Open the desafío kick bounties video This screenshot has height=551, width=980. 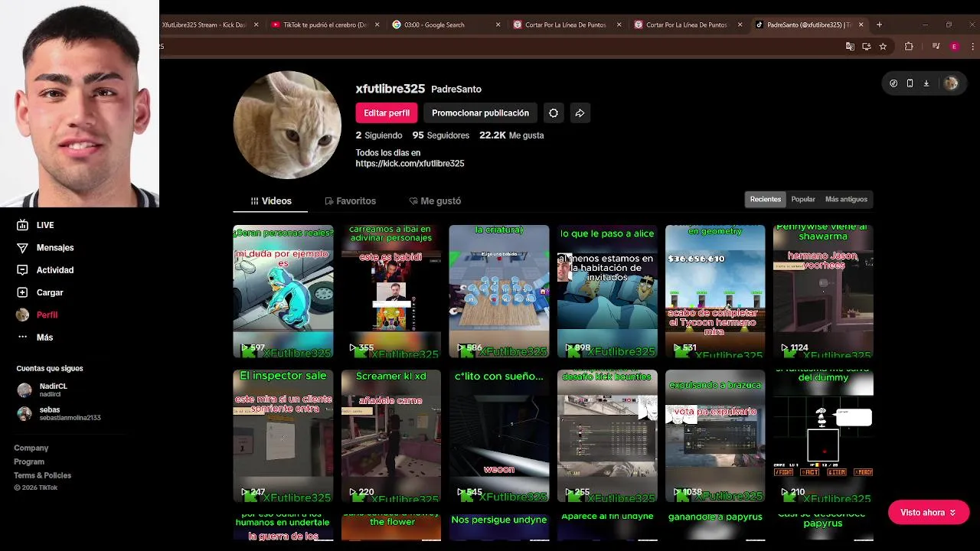tap(607, 436)
